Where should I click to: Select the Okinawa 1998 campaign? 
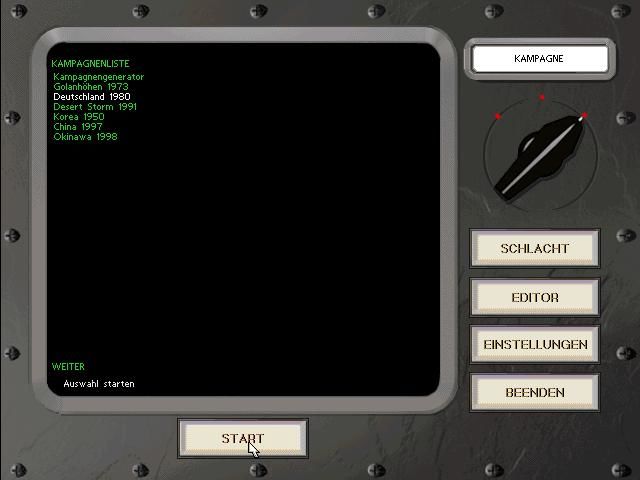(85, 137)
